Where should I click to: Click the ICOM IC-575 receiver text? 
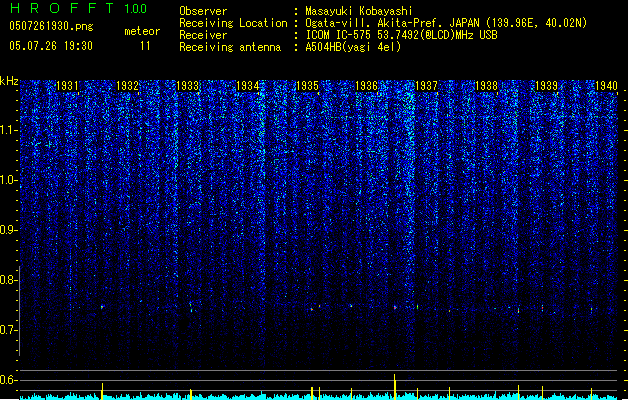pyautogui.click(x=401, y=35)
